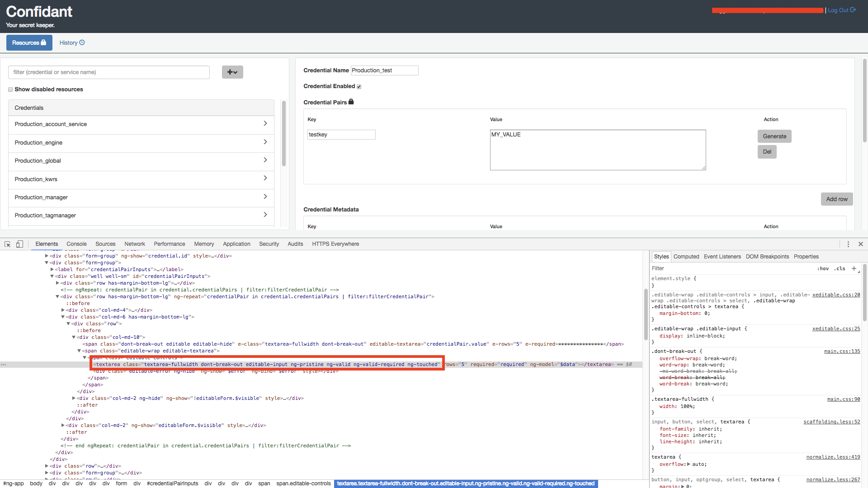Open the DevTools three-dot menu
Image resolution: width=868 pixels, height=488 pixels.
848,244
